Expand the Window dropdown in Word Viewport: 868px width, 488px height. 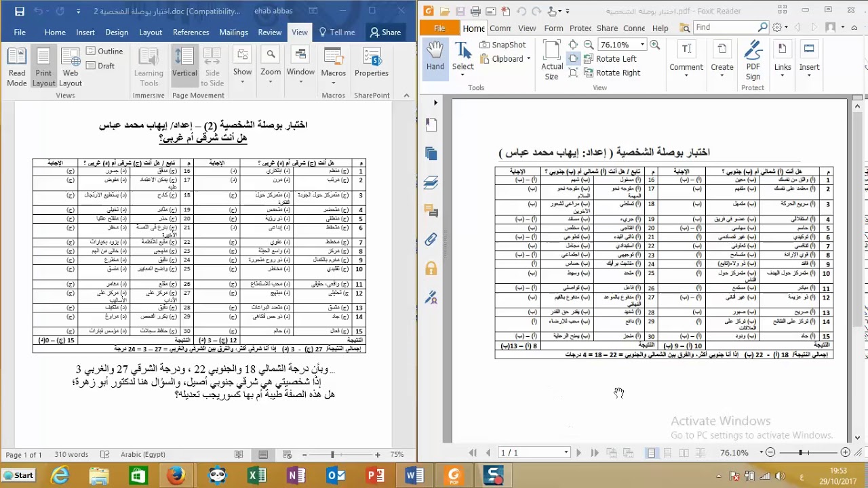tap(300, 66)
